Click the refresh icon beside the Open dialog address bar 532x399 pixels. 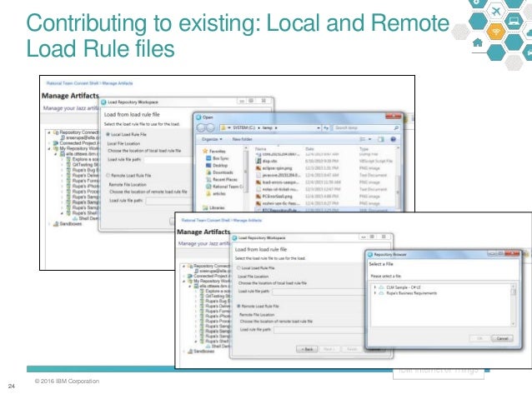pos(326,127)
